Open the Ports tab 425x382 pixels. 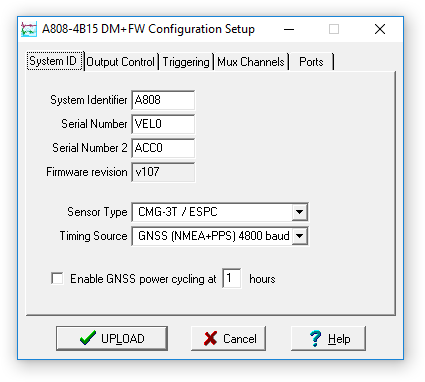(311, 62)
